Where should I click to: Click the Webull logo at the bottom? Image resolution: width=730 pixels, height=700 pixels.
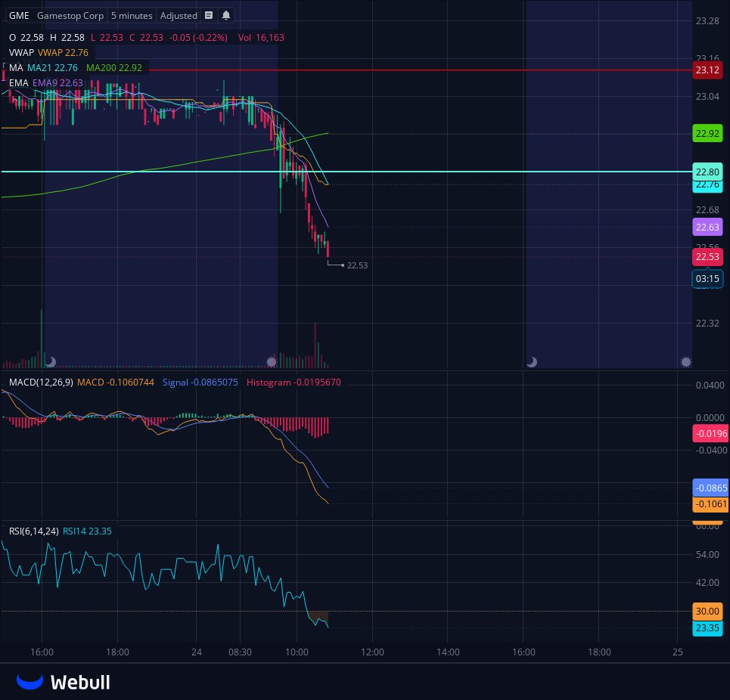(x=63, y=681)
